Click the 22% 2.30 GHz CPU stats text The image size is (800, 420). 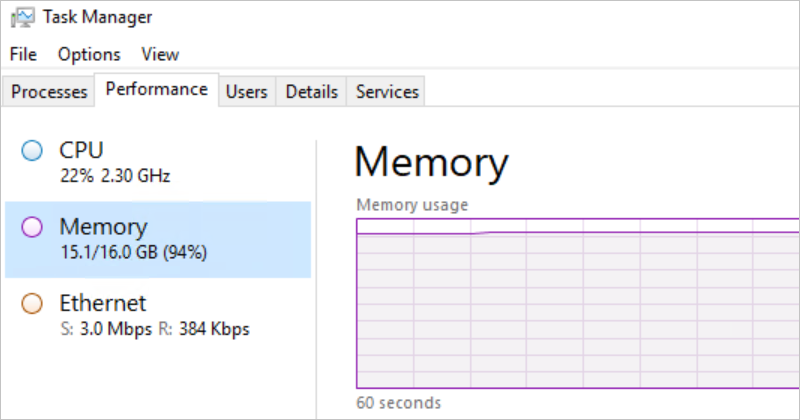click(x=114, y=176)
